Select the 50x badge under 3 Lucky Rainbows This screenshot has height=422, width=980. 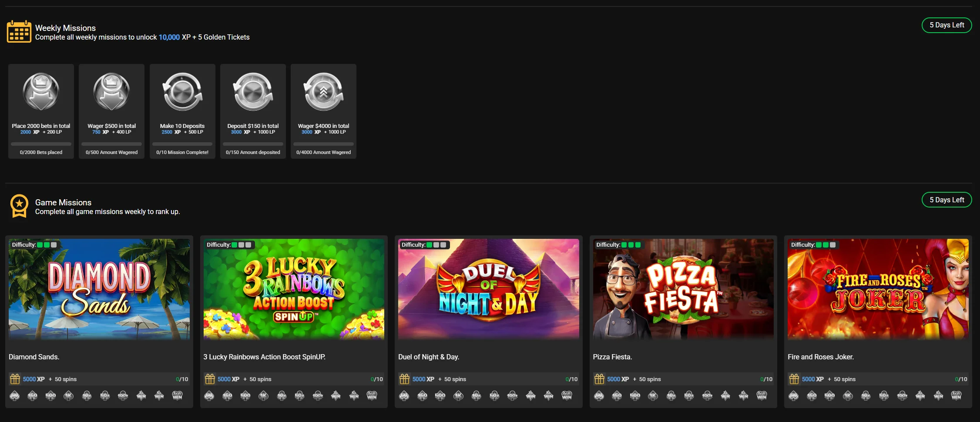pyautogui.click(x=300, y=395)
